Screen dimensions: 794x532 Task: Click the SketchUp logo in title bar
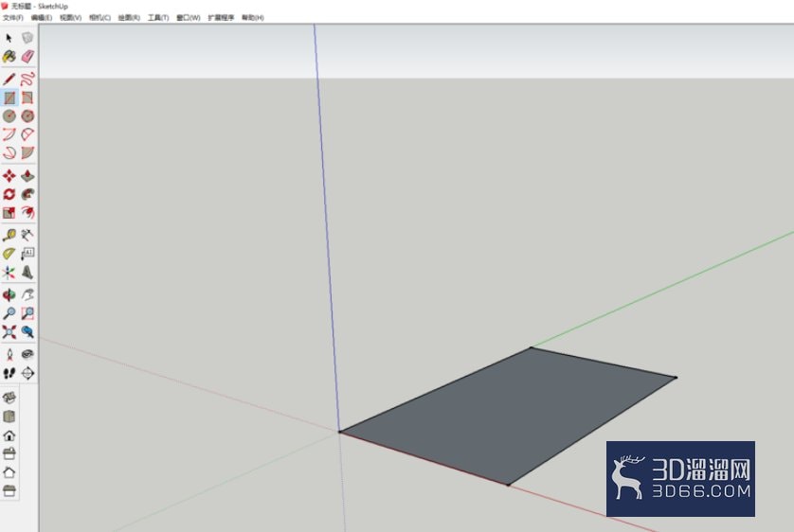[5, 6]
